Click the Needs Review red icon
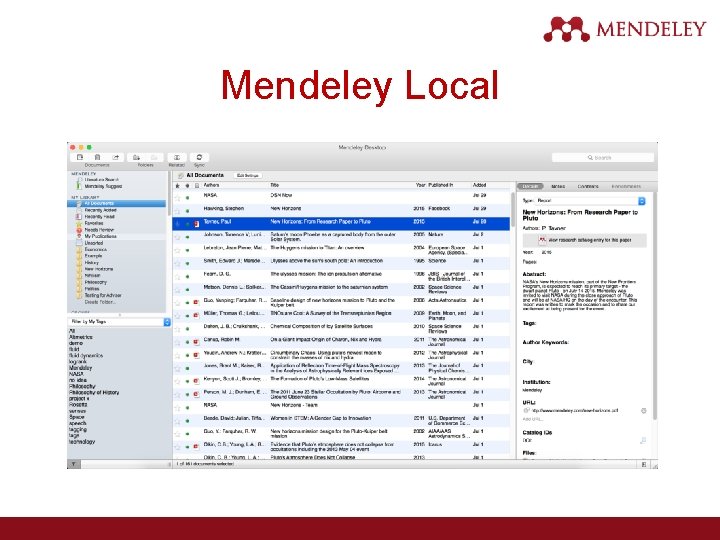Viewport: 720px width, 540px height. (x=79, y=230)
